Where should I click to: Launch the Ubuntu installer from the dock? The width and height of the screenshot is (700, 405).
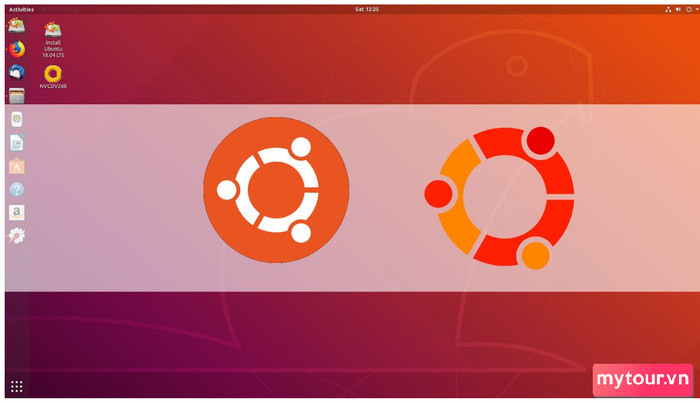pyautogui.click(x=17, y=25)
